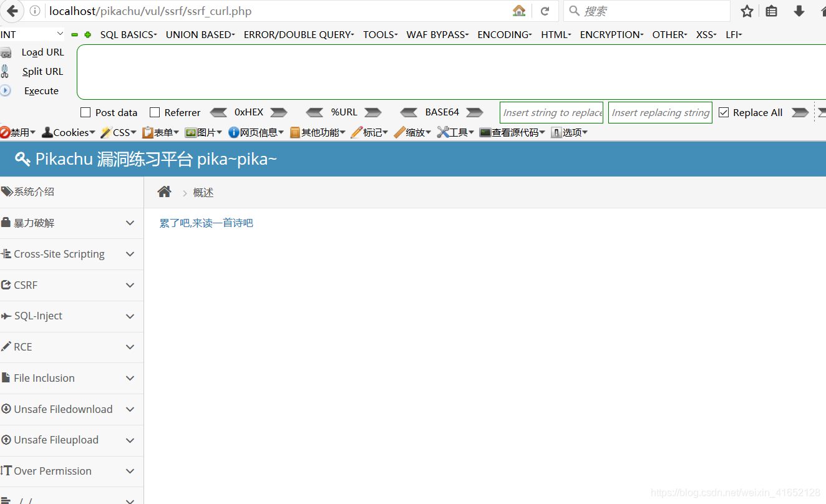
Task: Enable the Post data checkbox
Action: (x=86, y=112)
